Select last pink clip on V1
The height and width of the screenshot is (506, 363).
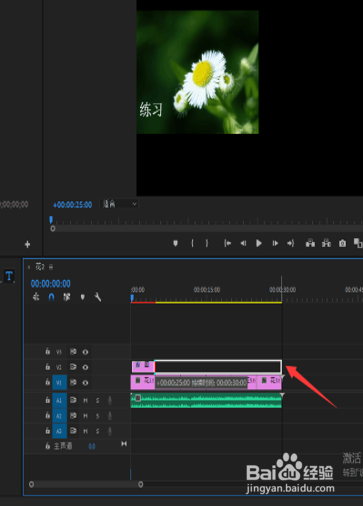[269, 382]
